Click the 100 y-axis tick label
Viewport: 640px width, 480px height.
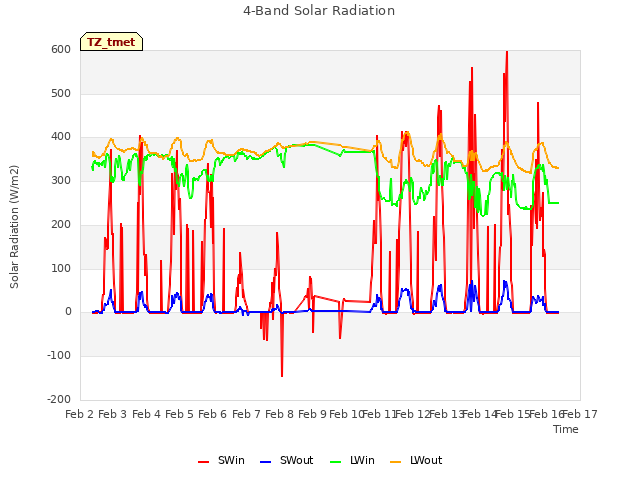pyautogui.click(x=61, y=269)
